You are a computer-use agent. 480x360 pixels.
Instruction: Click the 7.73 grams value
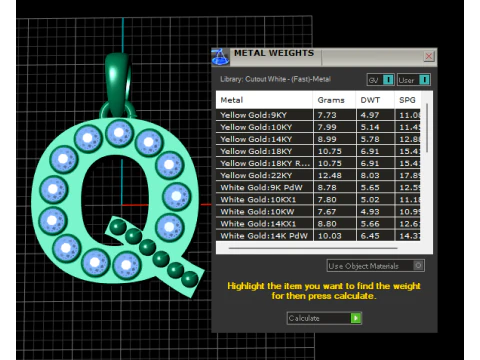click(x=327, y=115)
